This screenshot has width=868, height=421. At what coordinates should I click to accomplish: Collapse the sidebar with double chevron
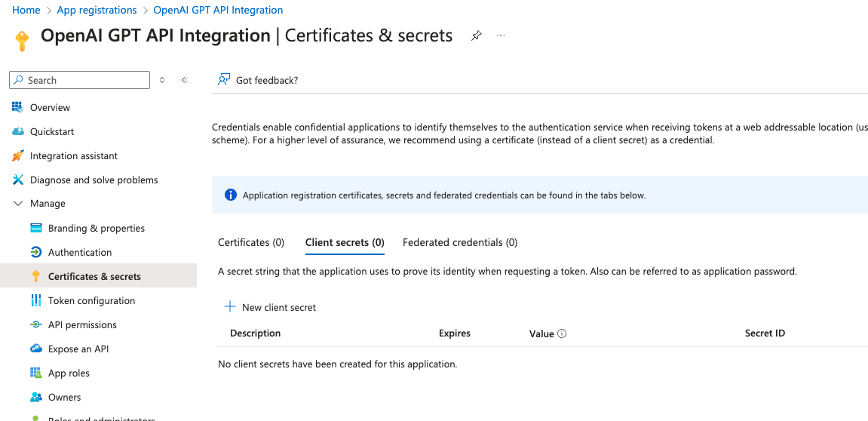point(184,80)
